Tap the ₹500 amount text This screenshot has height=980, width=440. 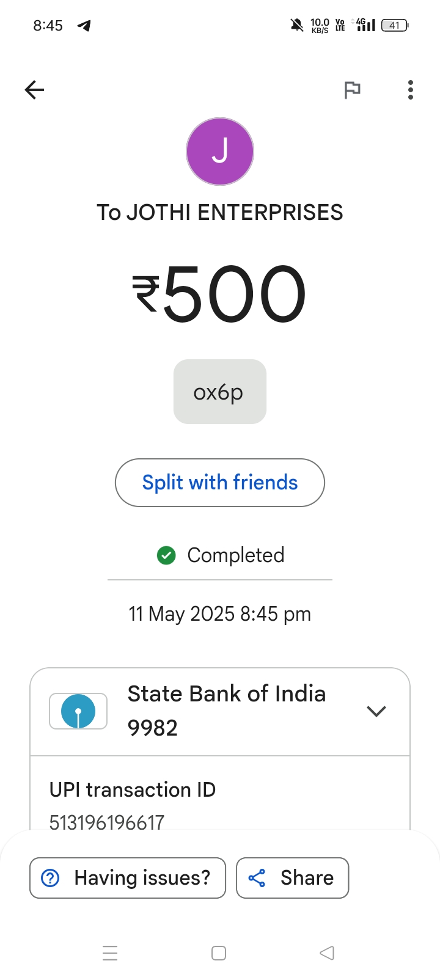point(220,294)
